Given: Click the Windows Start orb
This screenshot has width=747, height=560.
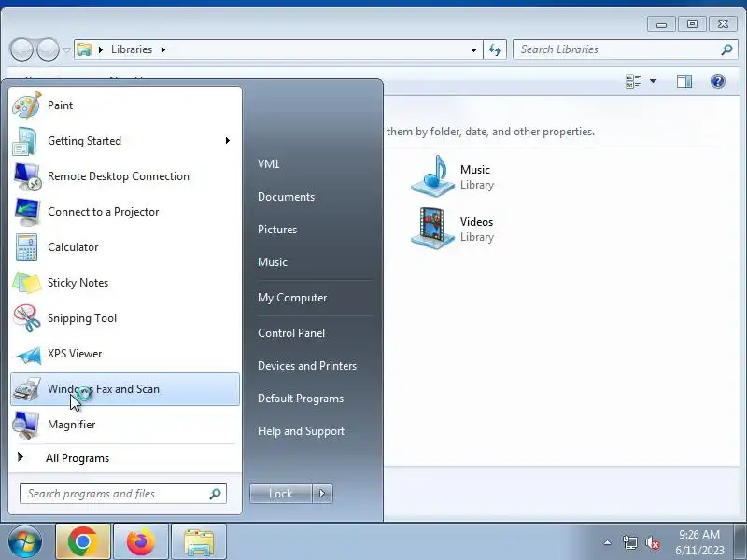Looking at the screenshot, I should tap(24, 542).
